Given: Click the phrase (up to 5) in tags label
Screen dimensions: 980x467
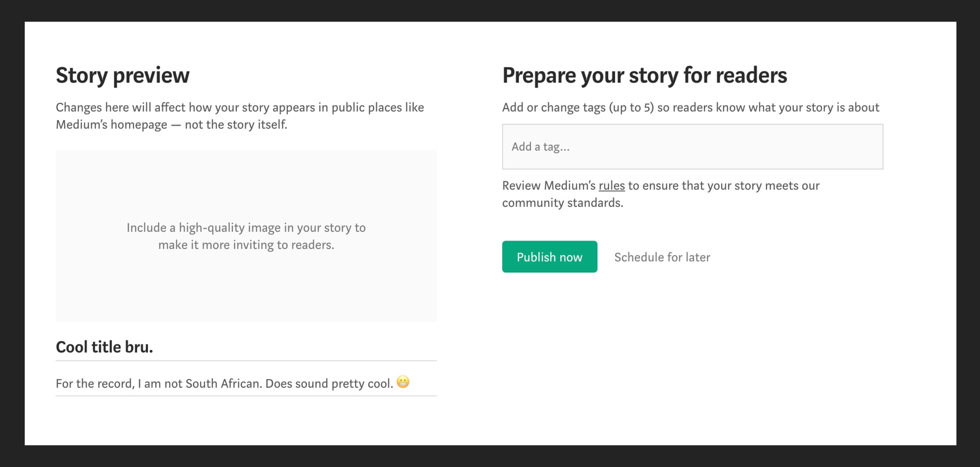Looking at the screenshot, I should click(x=631, y=108).
